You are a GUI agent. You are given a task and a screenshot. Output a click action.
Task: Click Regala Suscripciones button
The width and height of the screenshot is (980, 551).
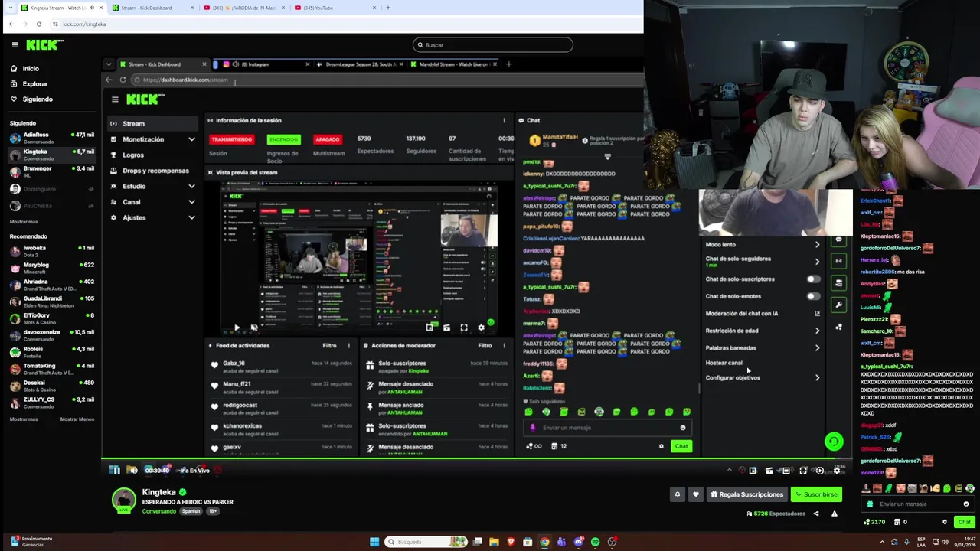tap(747, 494)
